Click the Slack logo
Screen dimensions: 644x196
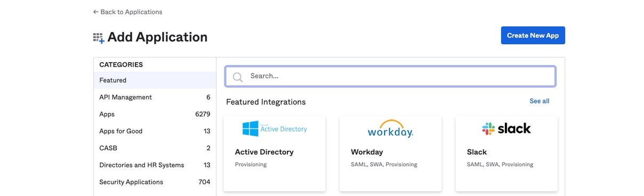pyautogui.click(x=506, y=128)
